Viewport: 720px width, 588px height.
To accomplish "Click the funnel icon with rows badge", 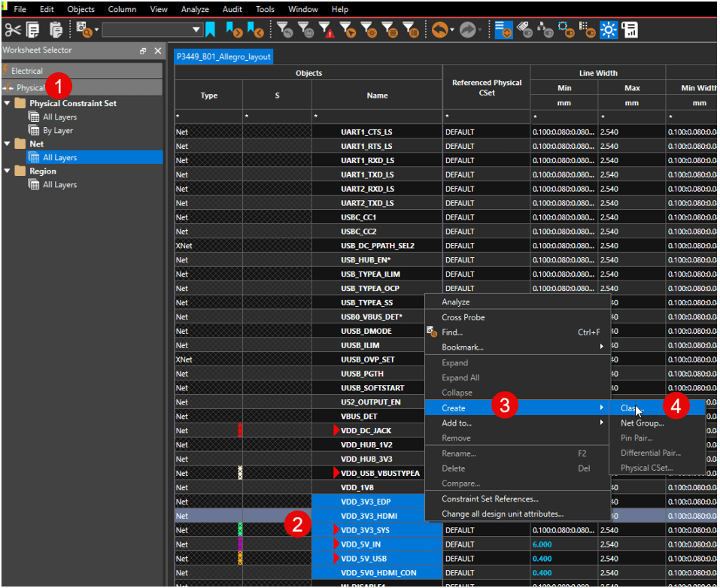I will point(390,30).
